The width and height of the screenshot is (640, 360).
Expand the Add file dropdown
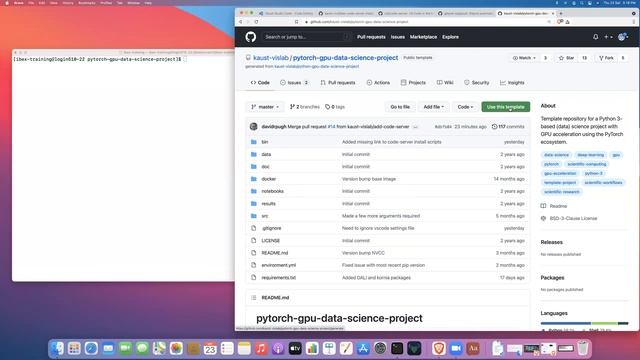click(433, 107)
